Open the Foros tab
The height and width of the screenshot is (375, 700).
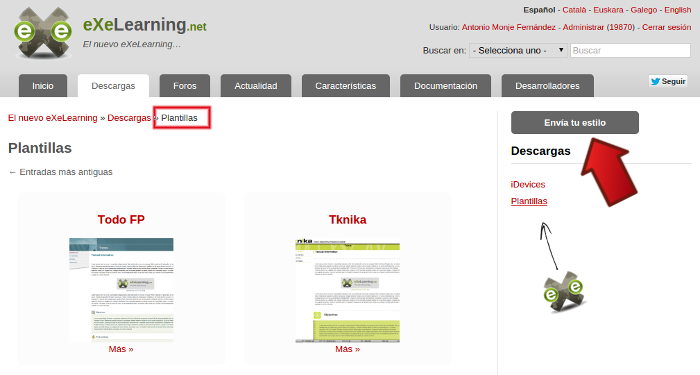[185, 86]
